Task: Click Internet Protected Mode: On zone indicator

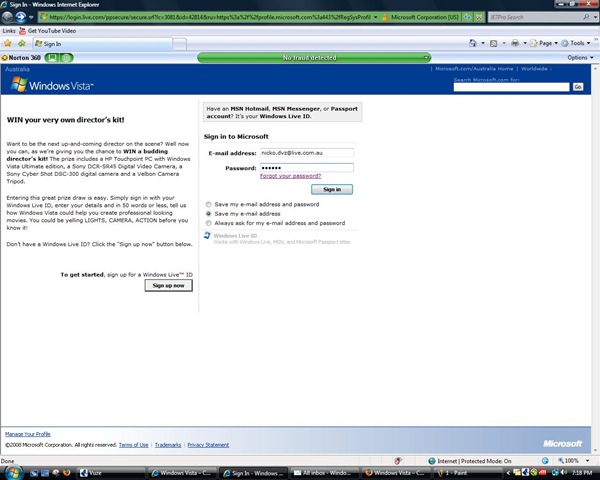Action: tap(470, 461)
